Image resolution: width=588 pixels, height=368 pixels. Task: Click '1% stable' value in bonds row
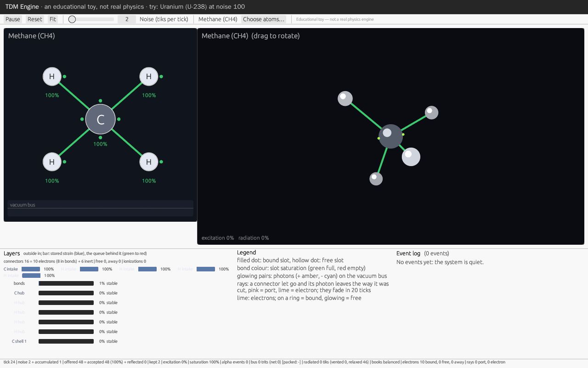(x=108, y=283)
